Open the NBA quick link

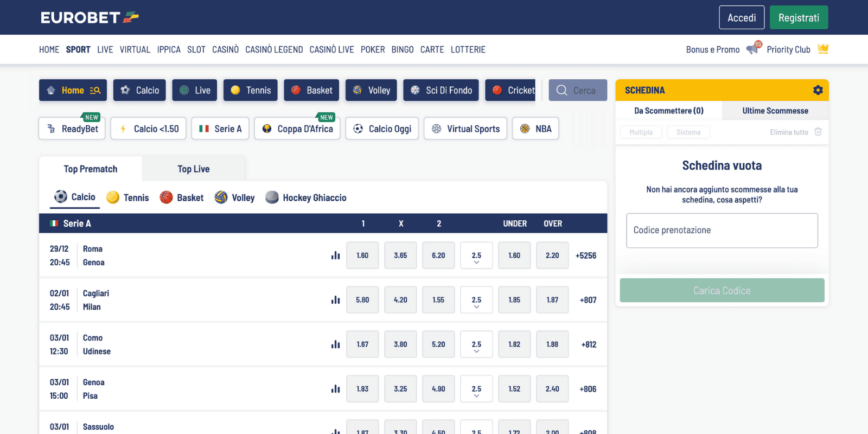pos(535,129)
